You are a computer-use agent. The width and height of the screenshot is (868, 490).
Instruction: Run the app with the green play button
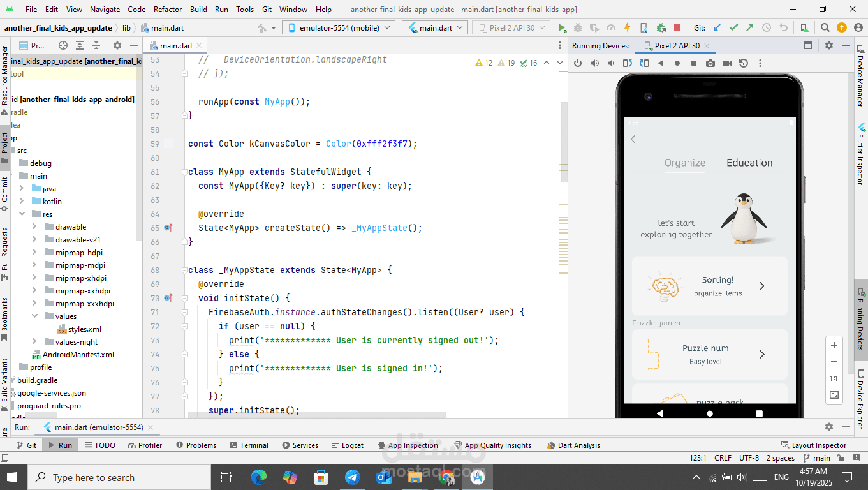562,28
